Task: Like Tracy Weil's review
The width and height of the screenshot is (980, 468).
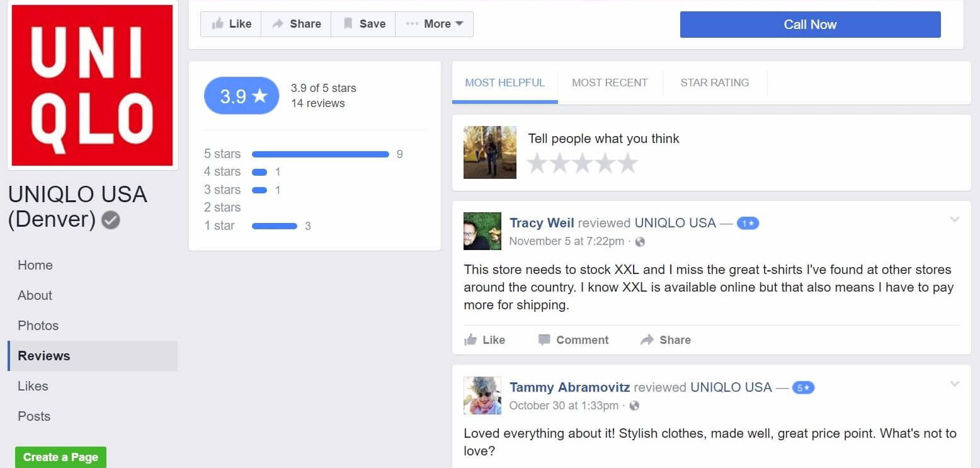Action: point(484,340)
